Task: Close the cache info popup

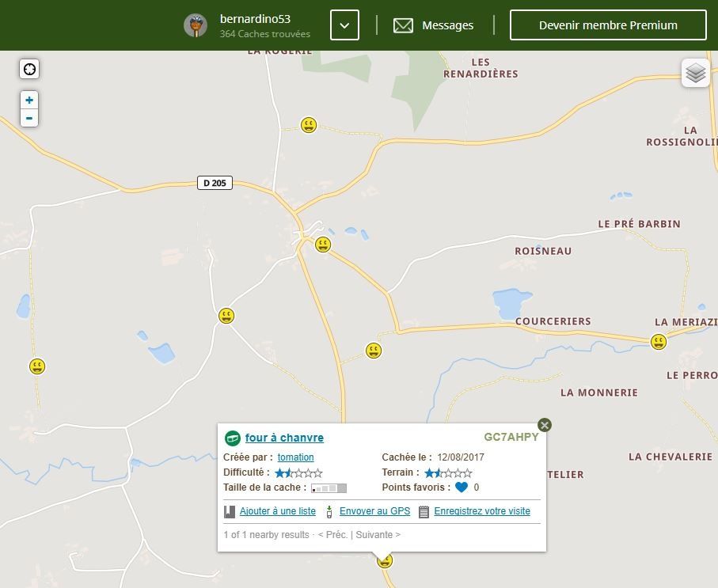Action: (x=545, y=425)
